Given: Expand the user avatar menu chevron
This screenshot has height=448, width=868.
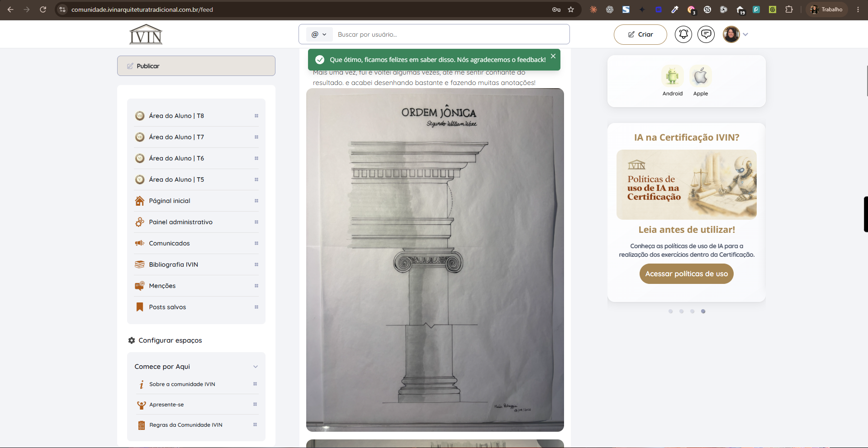Looking at the screenshot, I should (x=745, y=34).
